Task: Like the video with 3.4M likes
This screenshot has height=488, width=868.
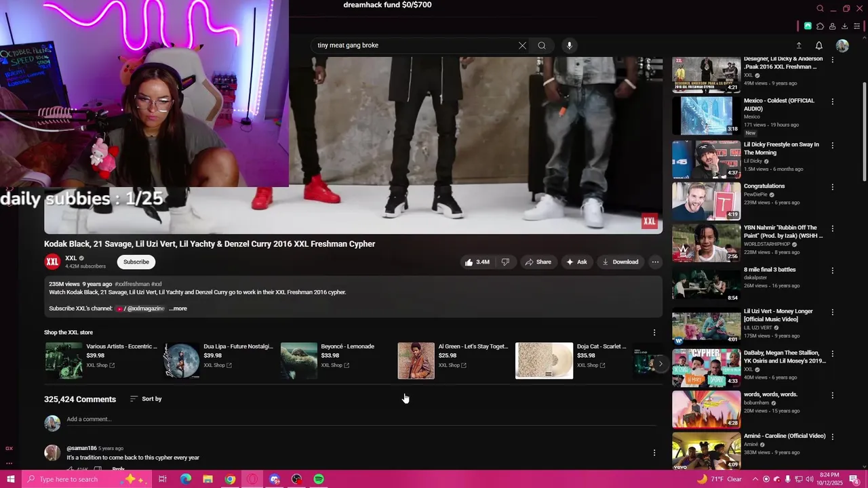Action: coord(476,262)
